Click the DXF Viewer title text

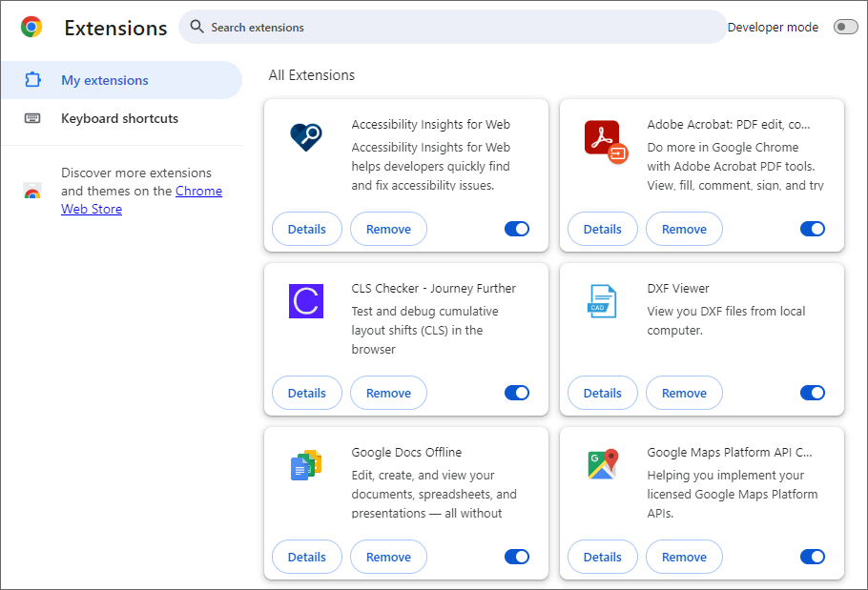click(x=678, y=288)
